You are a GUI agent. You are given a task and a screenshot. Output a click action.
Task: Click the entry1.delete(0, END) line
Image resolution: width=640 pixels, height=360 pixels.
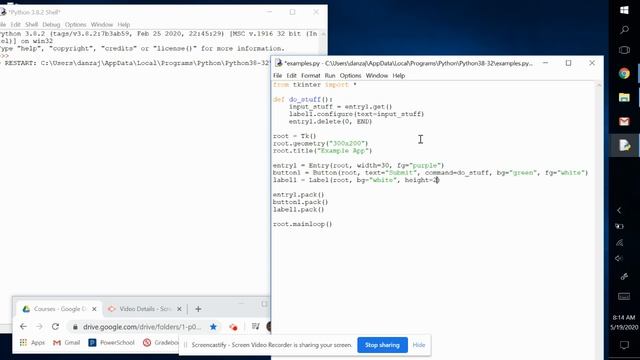click(x=330, y=121)
